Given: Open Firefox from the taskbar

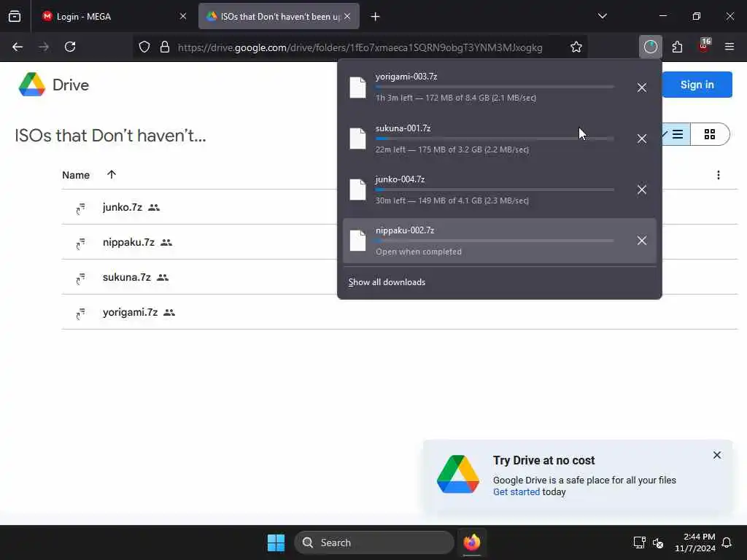Looking at the screenshot, I should [x=472, y=542].
